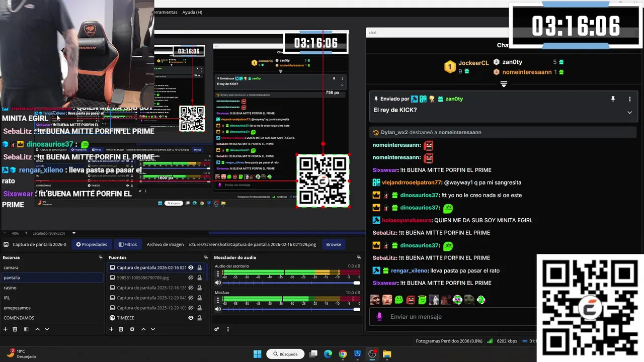
Task: Click the image file path field
Action: pos(253,244)
